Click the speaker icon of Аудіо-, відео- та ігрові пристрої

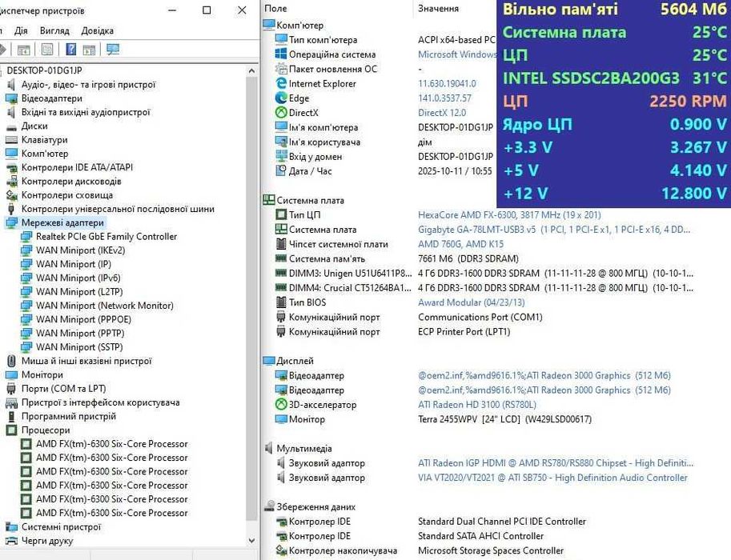(x=11, y=84)
